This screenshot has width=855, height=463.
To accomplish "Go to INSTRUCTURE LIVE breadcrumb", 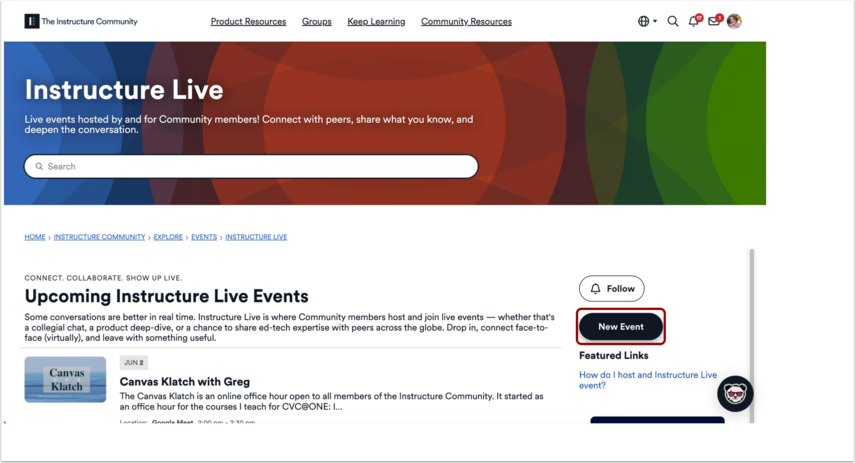I will [256, 237].
